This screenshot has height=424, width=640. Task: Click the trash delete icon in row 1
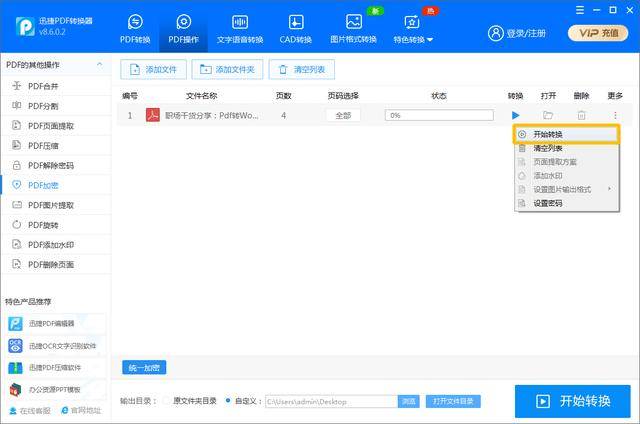[581, 115]
